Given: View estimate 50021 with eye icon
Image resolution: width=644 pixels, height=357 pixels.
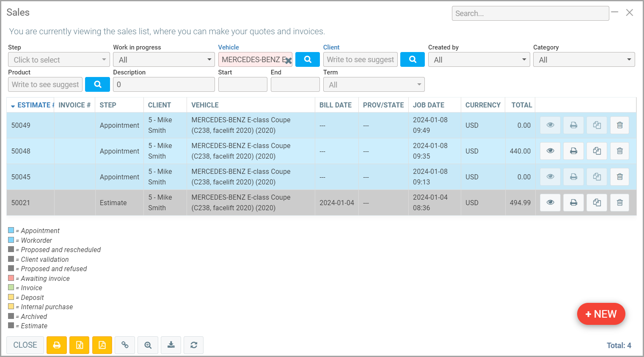Looking at the screenshot, I should (x=550, y=203).
